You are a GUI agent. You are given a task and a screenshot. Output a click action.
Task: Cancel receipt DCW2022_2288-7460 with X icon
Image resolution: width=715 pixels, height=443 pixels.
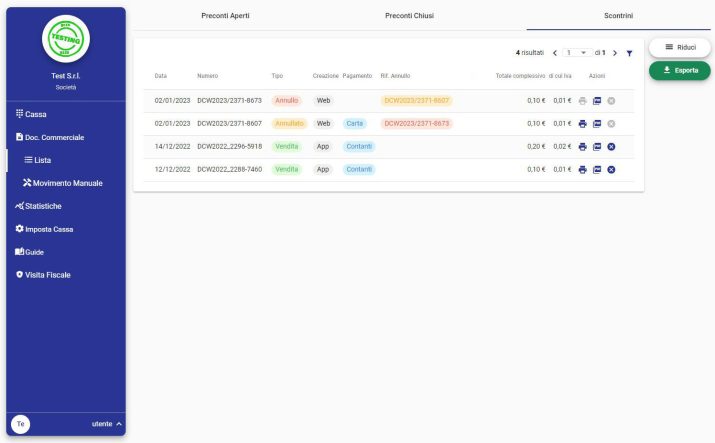611,170
